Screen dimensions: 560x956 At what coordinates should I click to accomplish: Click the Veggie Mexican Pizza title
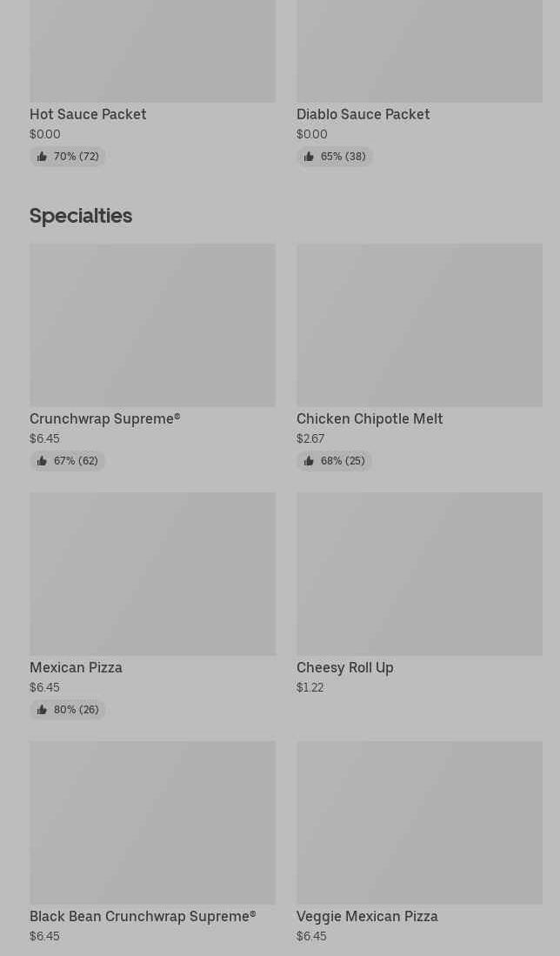point(367,916)
